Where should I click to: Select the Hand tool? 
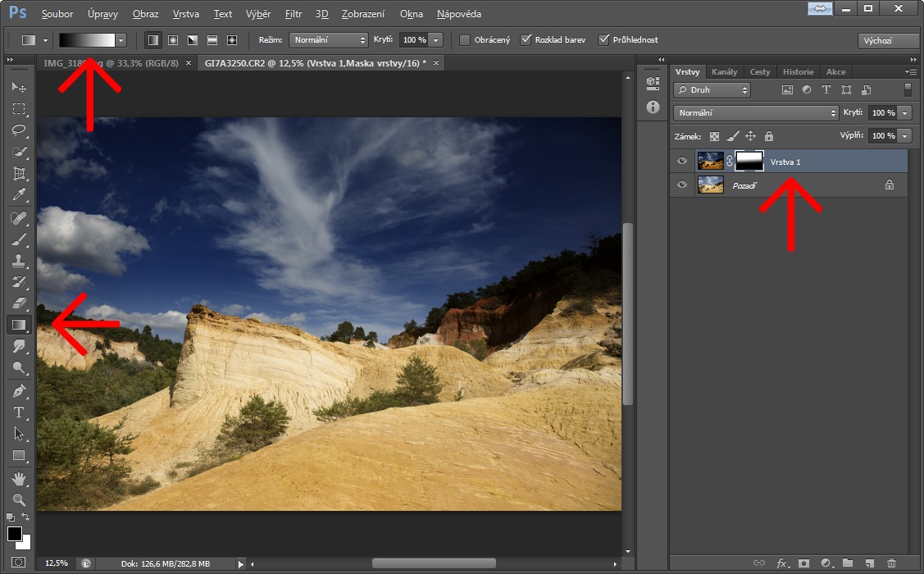click(19, 478)
